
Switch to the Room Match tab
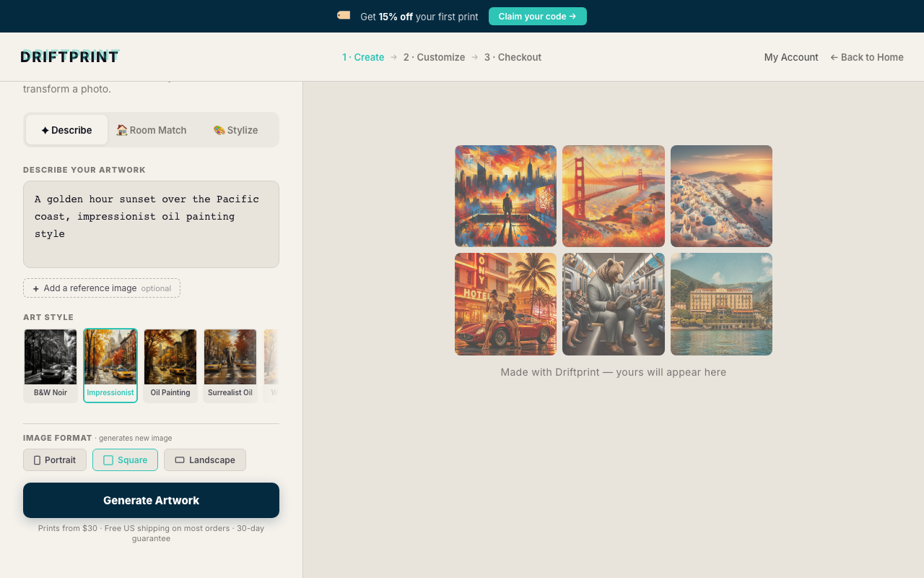[x=152, y=130]
